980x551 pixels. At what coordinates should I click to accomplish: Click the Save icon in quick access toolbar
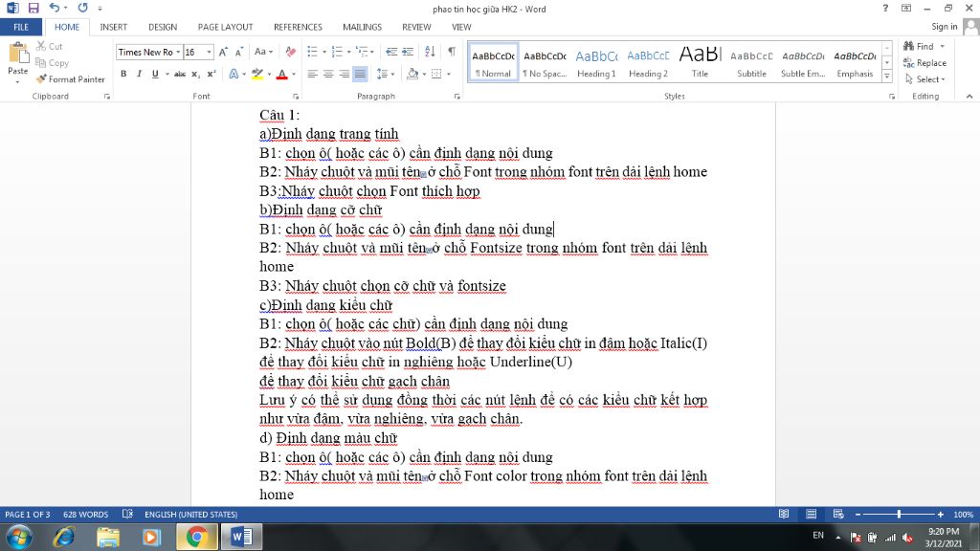[x=33, y=8]
